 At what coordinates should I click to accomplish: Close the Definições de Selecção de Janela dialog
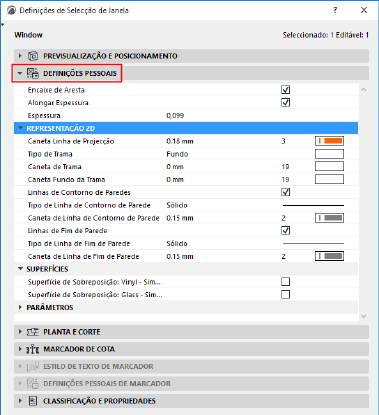pos(364,10)
